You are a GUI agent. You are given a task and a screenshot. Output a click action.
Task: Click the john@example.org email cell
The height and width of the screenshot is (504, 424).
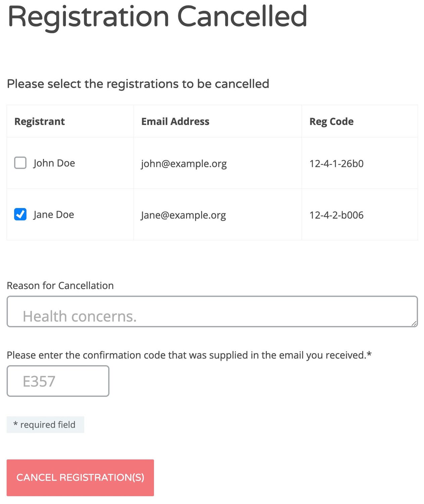pyautogui.click(x=184, y=164)
